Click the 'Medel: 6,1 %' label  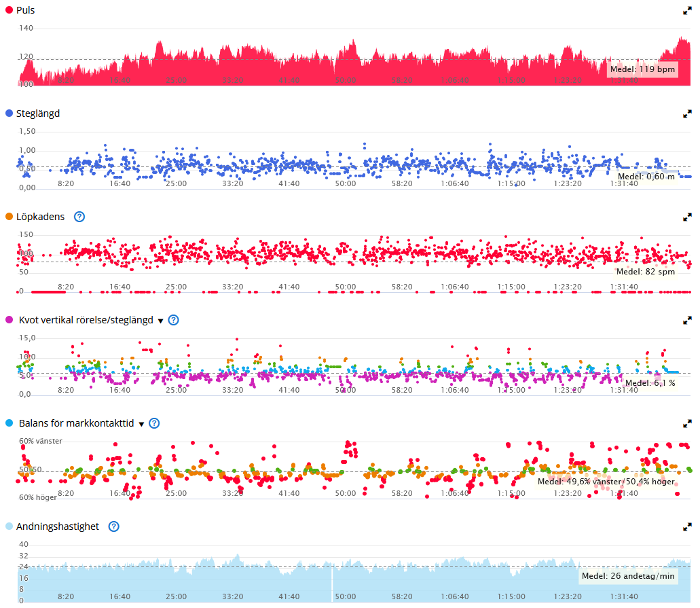click(x=650, y=383)
